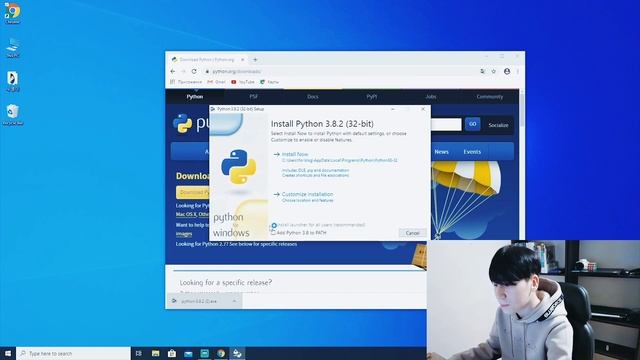Go back in Chrome browser
This screenshot has width=640, height=360.
pos(173,71)
